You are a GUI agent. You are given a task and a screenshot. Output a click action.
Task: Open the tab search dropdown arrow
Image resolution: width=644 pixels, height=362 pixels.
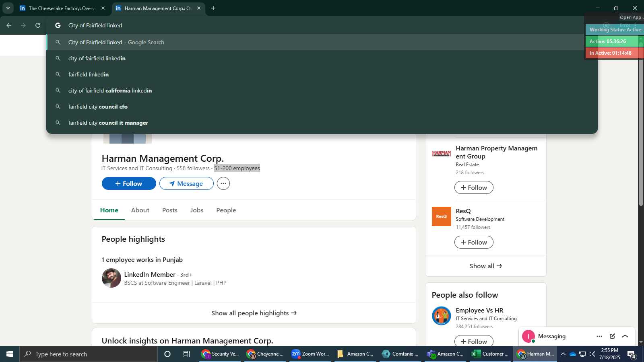tap(8, 8)
